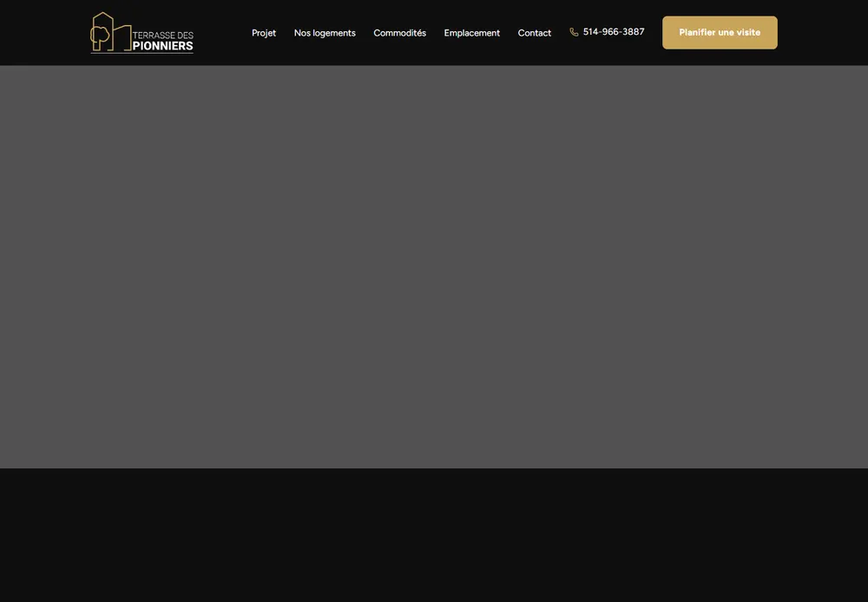Call 514-966-3887 phone link
This screenshot has width=868, height=602.
point(614,31)
